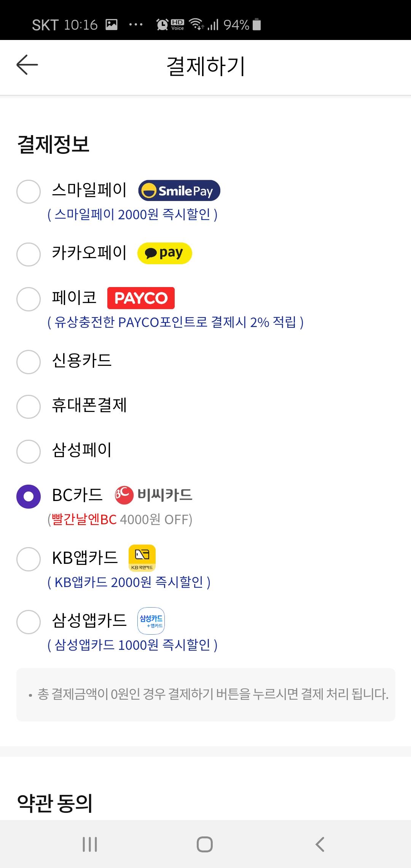Viewport: 411px width, 868px height.
Task: Tap the red PAYCO logo
Action: tap(141, 298)
